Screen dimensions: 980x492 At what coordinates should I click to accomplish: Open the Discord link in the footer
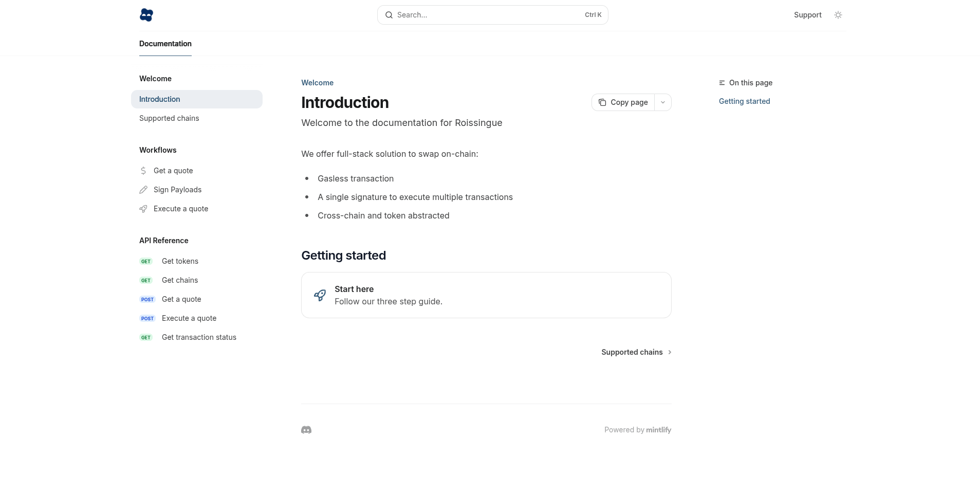(x=306, y=430)
